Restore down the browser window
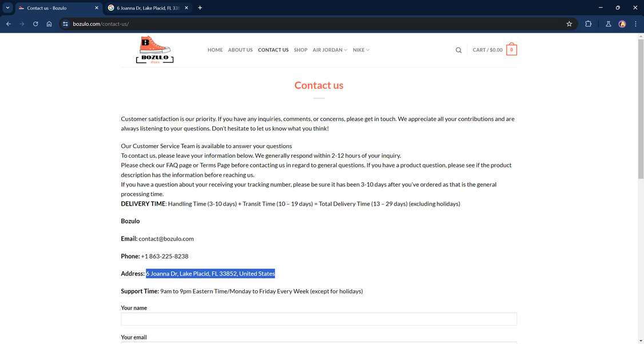Image resolution: width=644 pixels, height=344 pixels. coord(618,7)
